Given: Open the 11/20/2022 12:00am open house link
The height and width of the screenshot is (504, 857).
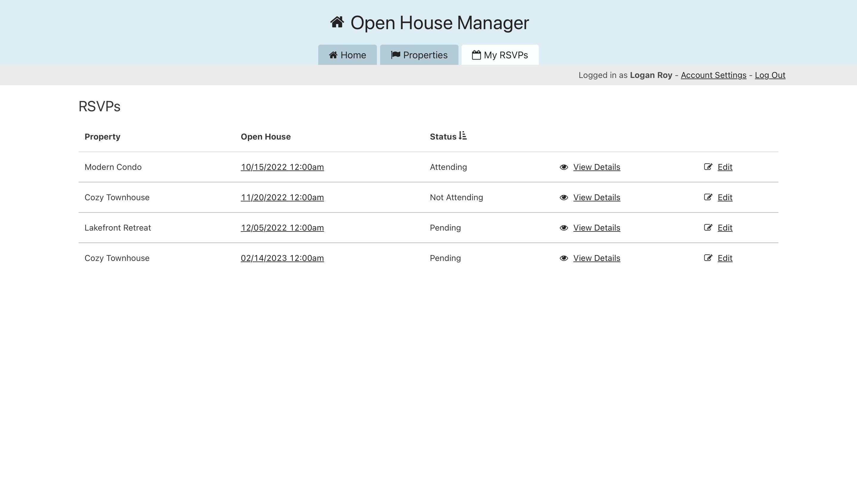Looking at the screenshot, I should click(x=282, y=198).
